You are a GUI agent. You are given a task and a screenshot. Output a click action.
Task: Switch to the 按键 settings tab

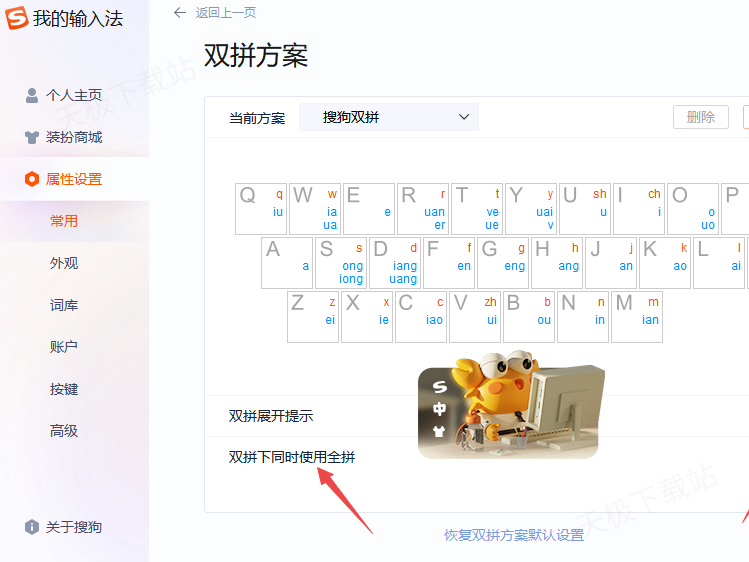pos(64,389)
